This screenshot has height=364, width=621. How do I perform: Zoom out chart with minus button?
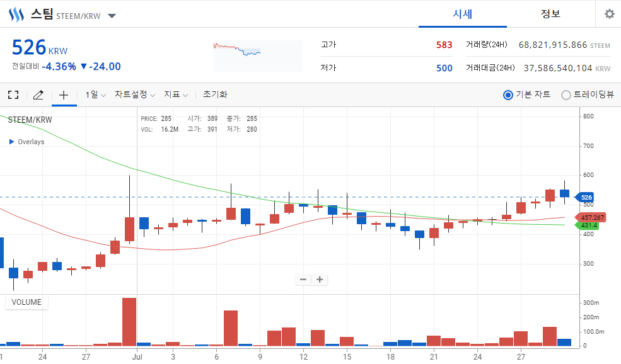pyautogui.click(x=303, y=280)
